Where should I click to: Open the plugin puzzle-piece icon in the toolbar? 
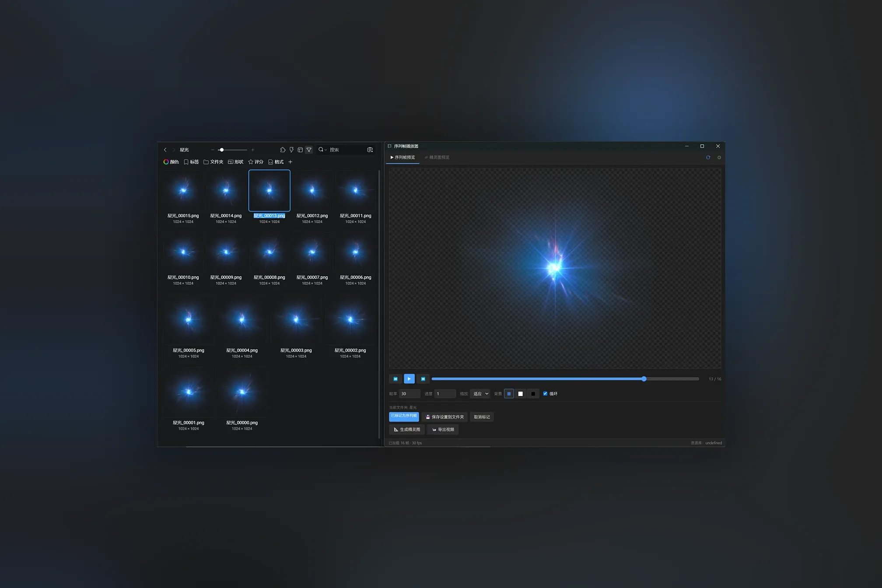283,150
